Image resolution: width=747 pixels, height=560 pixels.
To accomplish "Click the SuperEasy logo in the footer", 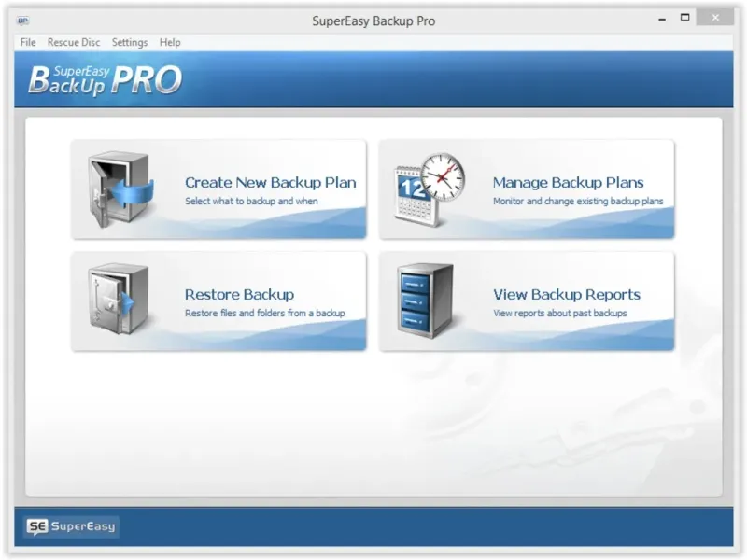I will (x=72, y=526).
